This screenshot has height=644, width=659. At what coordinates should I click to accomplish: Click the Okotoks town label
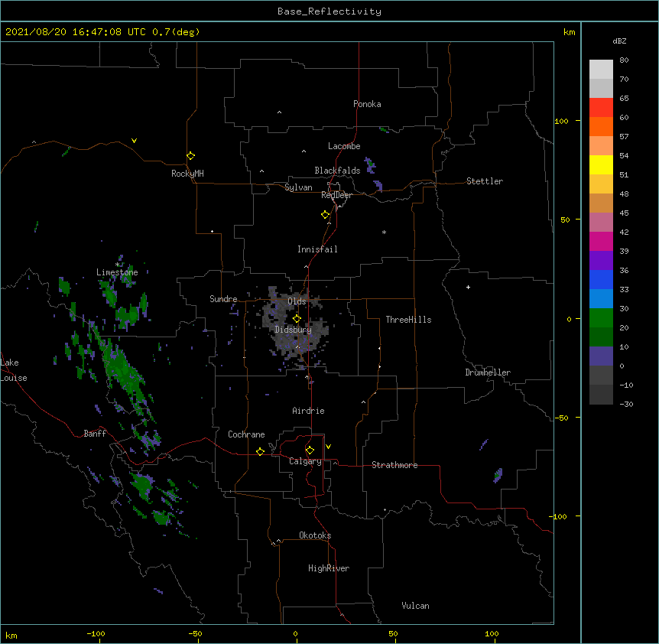click(315, 535)
